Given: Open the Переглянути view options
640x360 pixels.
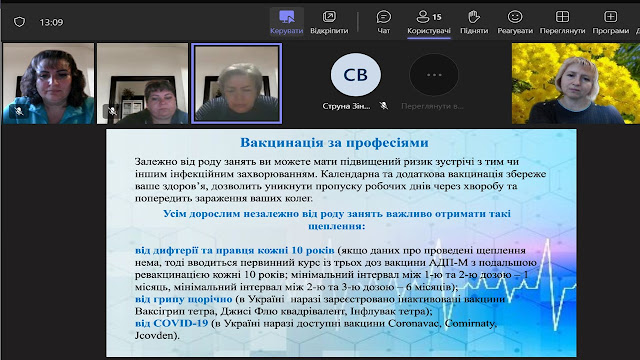Looking at the screenshot, I should pos(562,22).
